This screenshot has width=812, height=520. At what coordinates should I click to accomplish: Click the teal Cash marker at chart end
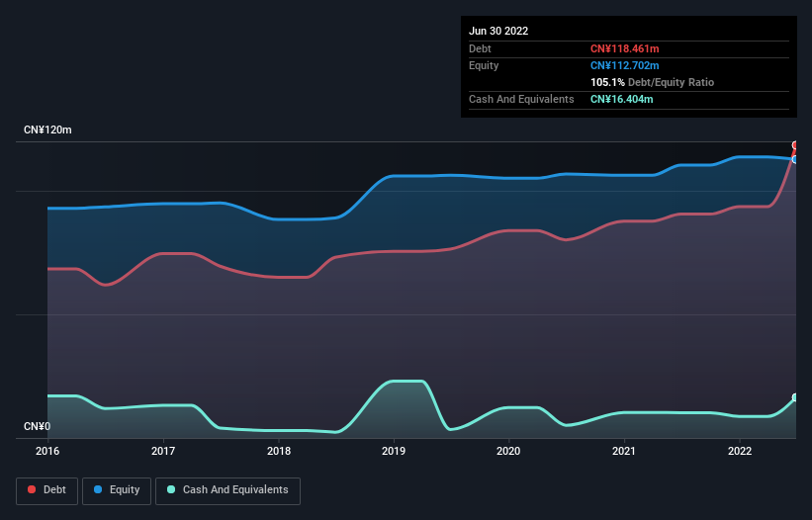tap(795, 397)
